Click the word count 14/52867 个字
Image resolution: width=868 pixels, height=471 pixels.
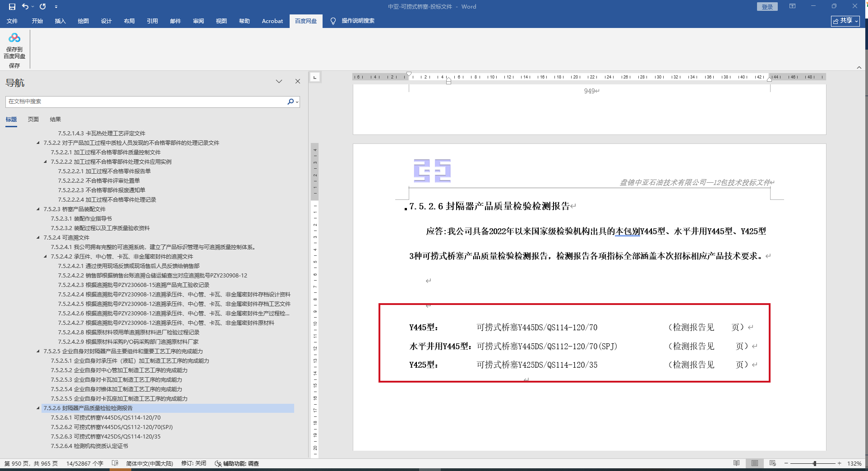pos(85,464)
